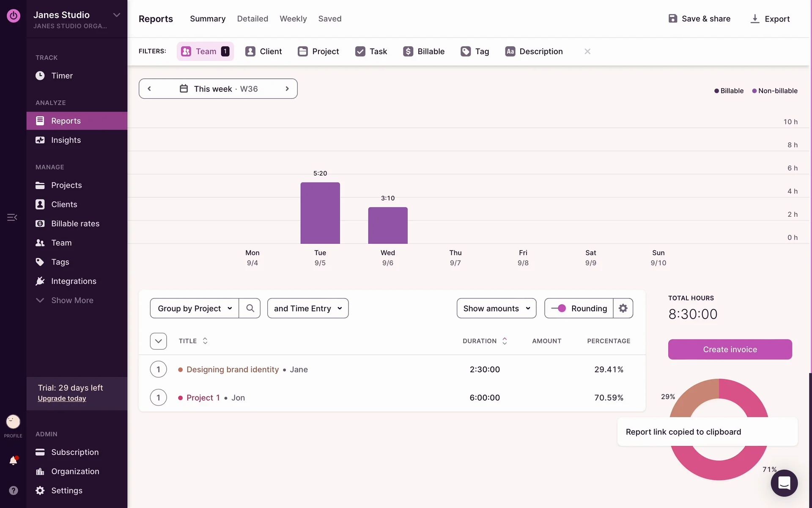Click the rounding settings gear icon
The height and width of the screenshot is (508, 812).
click(x=623, y=308)
